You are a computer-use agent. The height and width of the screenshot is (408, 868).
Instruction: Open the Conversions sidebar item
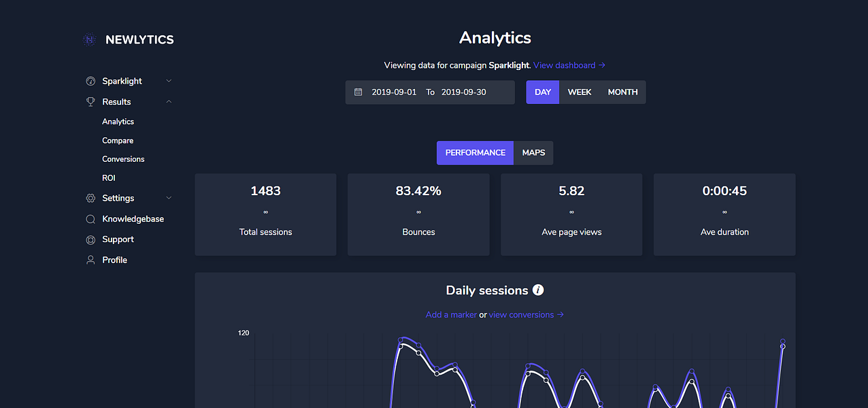[123, 159]
